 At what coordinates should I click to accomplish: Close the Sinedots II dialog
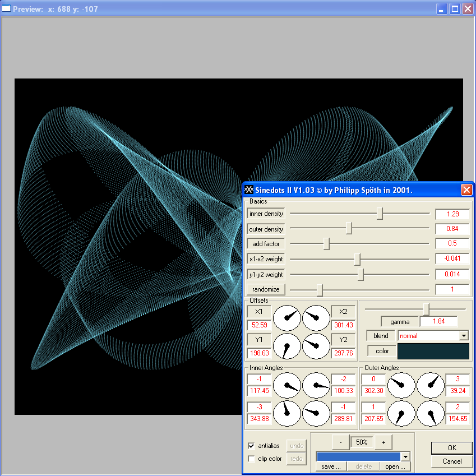tap(466, 190)
